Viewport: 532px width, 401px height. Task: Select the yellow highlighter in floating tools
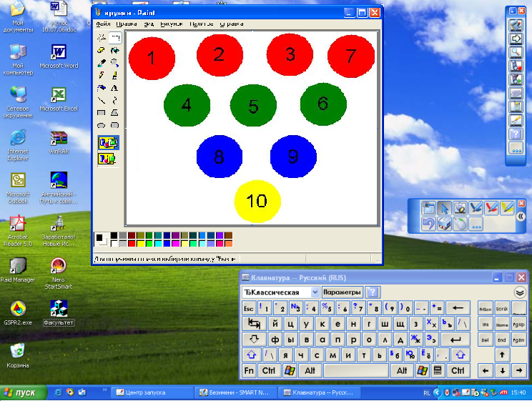pos(507,207)
